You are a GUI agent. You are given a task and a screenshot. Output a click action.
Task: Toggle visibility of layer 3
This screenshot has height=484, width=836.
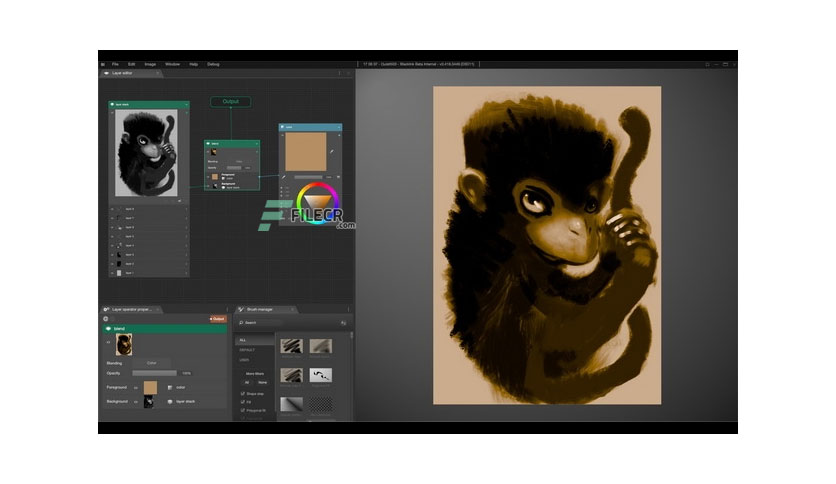112,255
